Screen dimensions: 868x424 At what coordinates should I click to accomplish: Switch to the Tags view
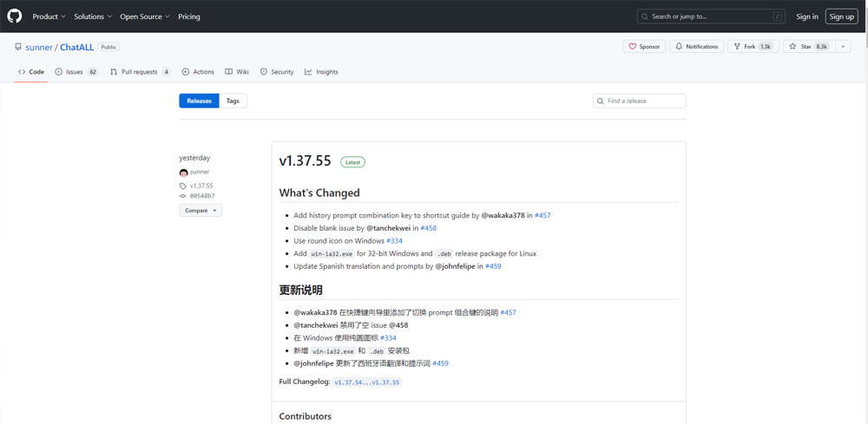click(233, 101)
